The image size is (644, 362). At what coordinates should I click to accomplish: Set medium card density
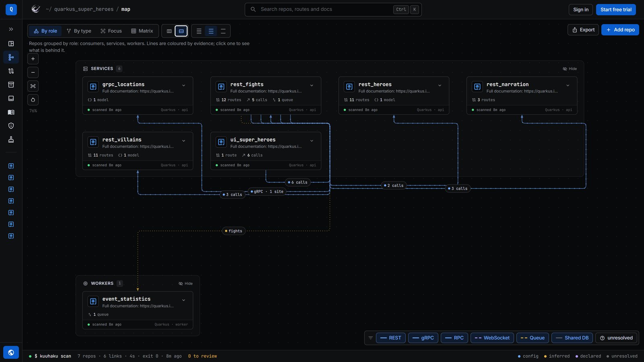[x=211, y=31]
